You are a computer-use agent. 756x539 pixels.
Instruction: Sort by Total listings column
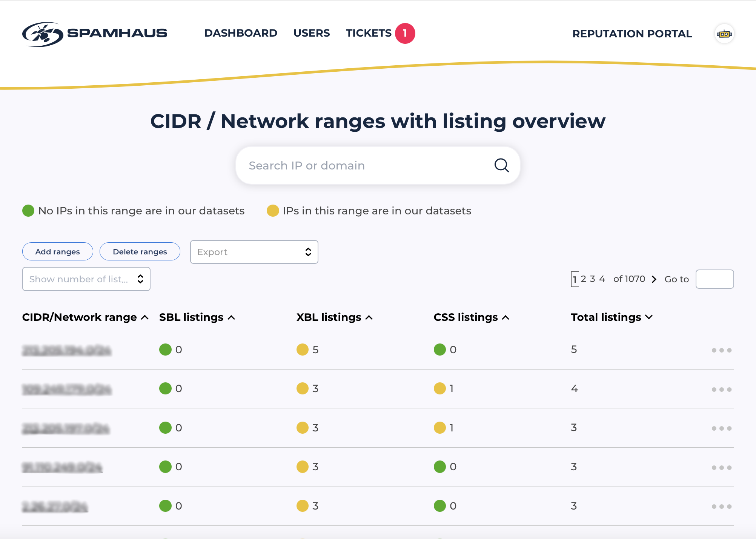click(x=611, y=317)
